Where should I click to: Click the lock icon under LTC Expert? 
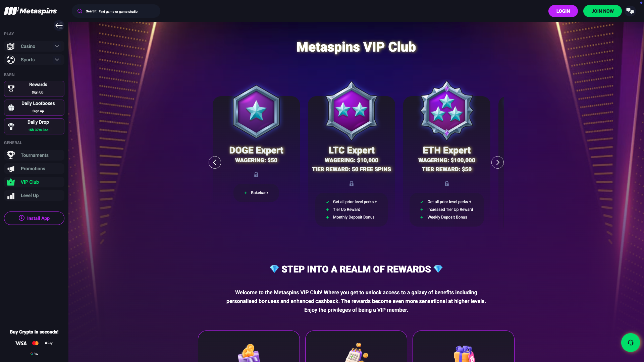pos(352,184)
